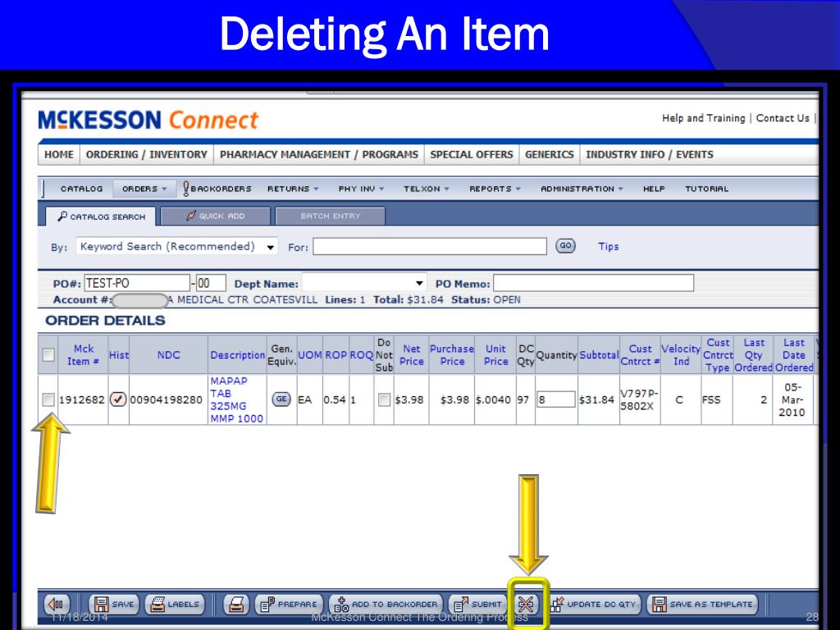
Task: Open the Home main menu
Action: 59,154
